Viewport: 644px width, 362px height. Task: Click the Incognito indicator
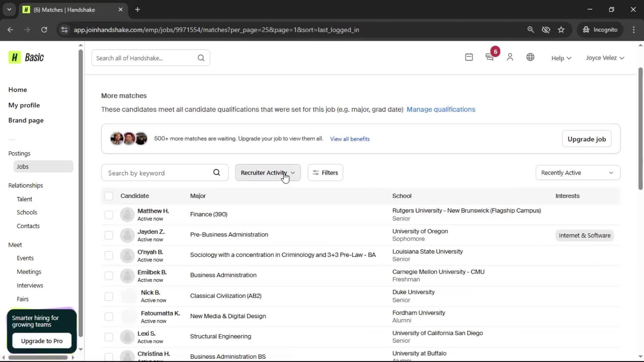[x=600, y=29]
